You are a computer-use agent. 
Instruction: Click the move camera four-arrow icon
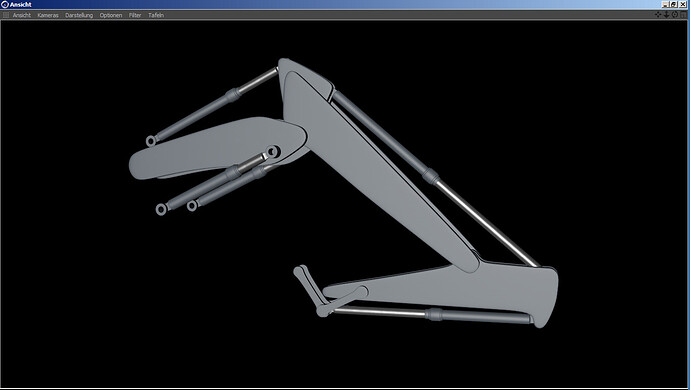pos(658,15)
